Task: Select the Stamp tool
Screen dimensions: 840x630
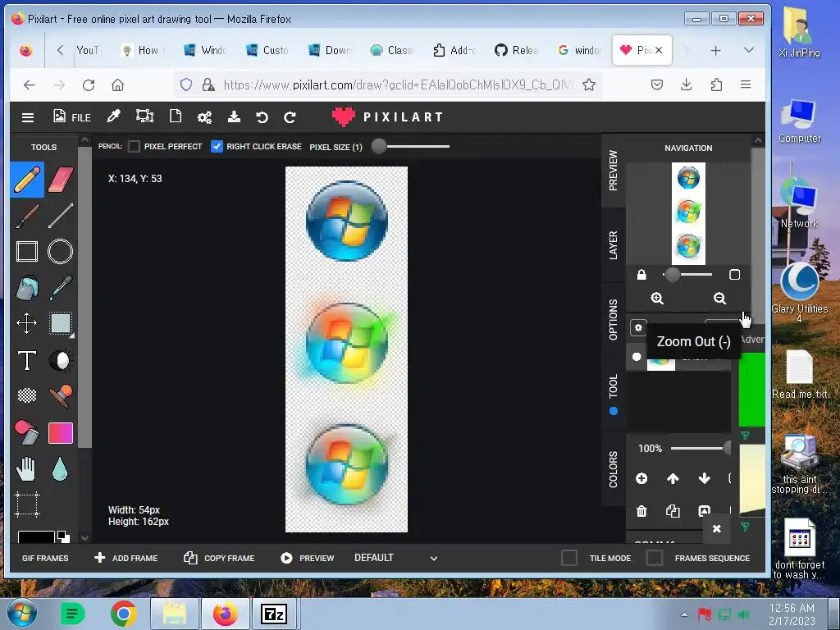Action: pyautogui.click(x=61, y=396)
